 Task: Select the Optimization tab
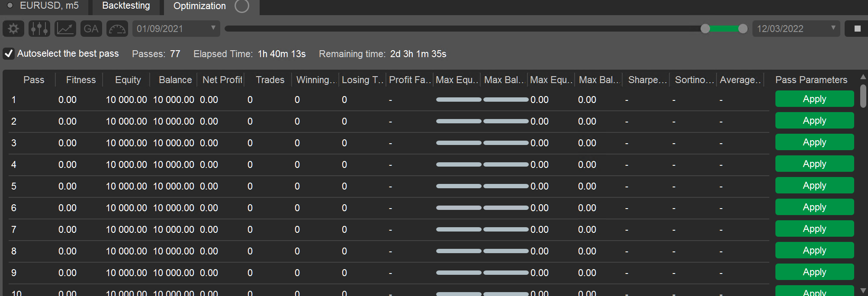pos(199,6)
